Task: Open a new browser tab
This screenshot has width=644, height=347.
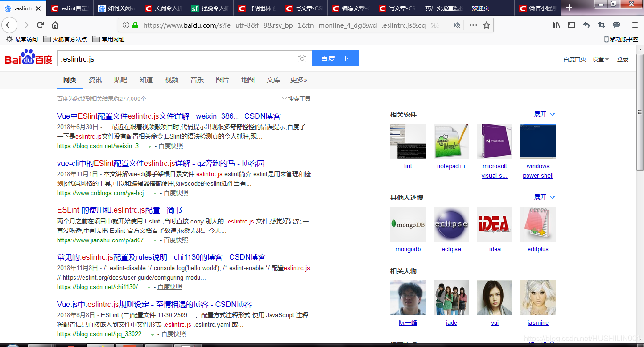Action: coord(569,8)
